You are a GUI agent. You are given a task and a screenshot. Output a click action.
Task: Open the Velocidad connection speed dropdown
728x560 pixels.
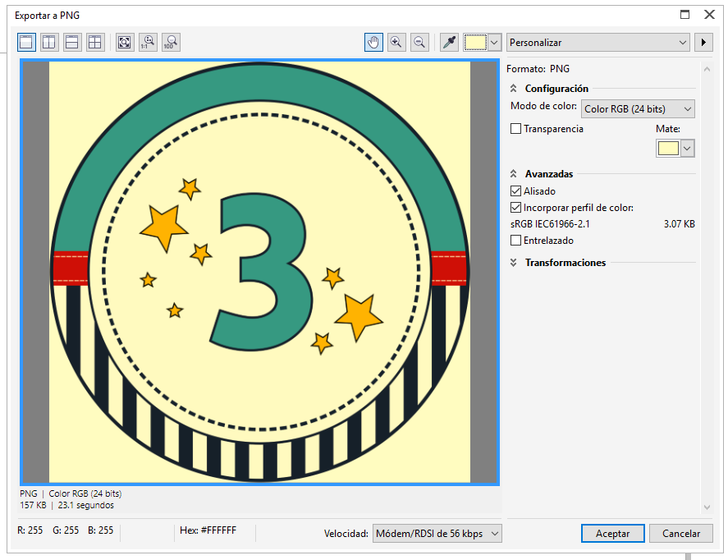pyautogui.click(x=437, y=534)
